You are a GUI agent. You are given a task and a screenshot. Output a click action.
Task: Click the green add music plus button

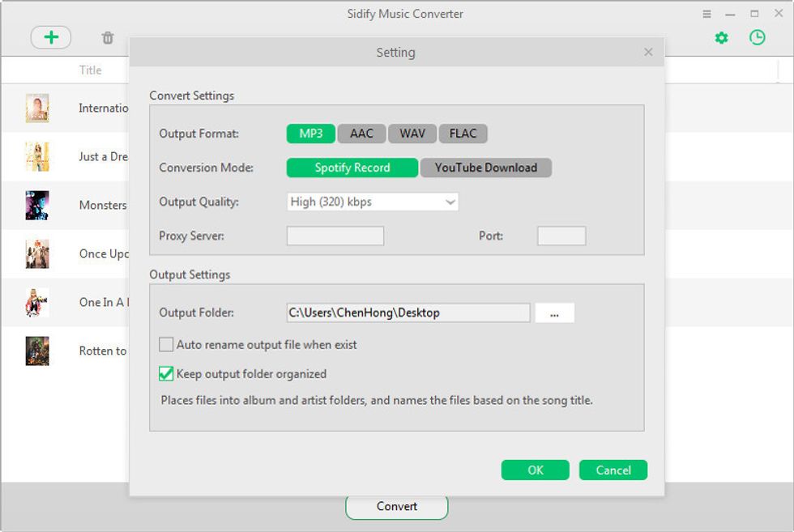tap(50, 37)
